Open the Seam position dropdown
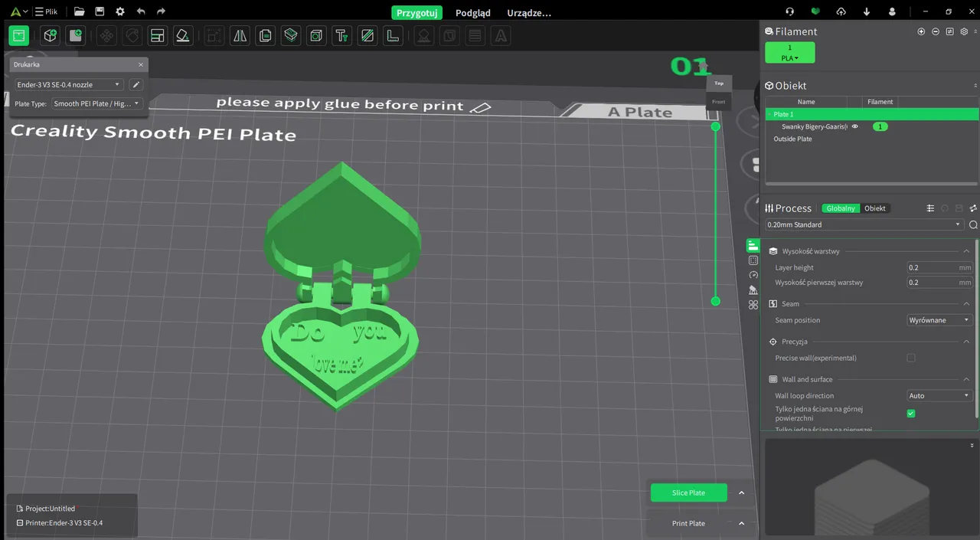Image resolution: width=980 pixels, height=540 pixels. pos(939,320)
